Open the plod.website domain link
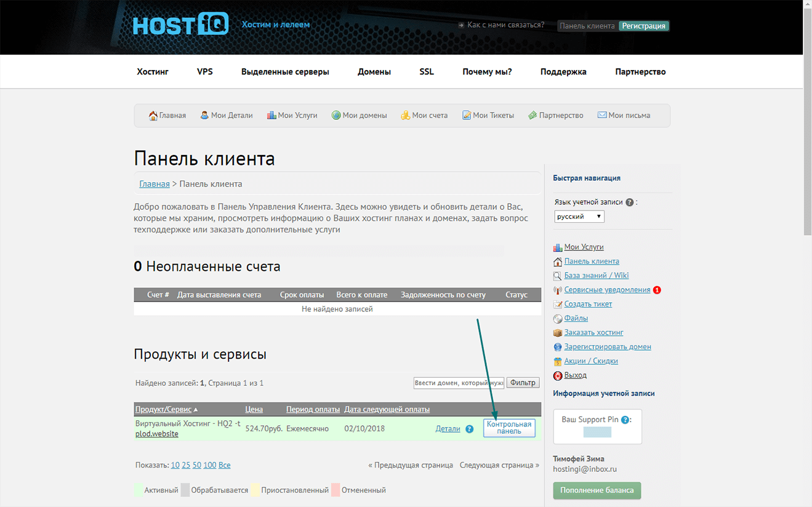Screen dimensions: 812x507 point(157,434)
